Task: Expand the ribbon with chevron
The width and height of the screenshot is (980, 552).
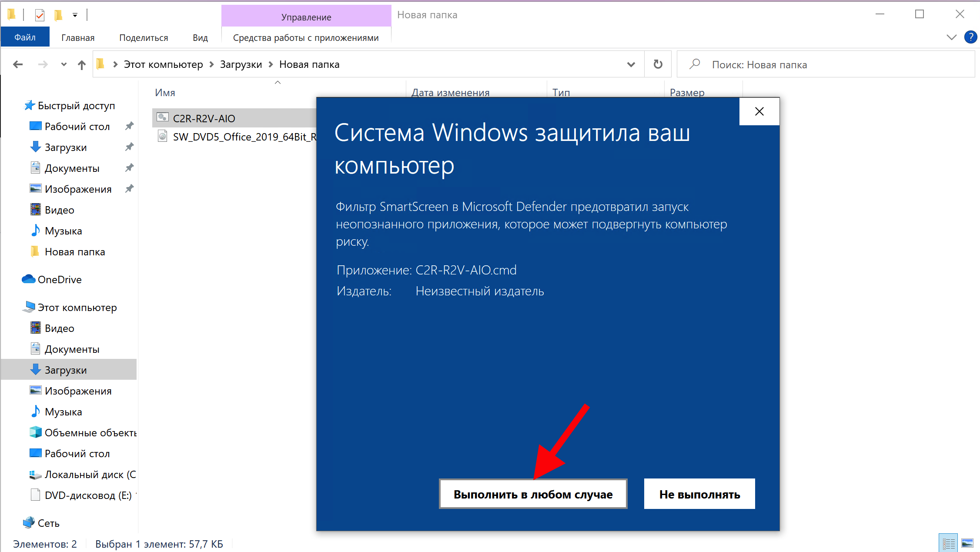Action: (x=951, y=37)
